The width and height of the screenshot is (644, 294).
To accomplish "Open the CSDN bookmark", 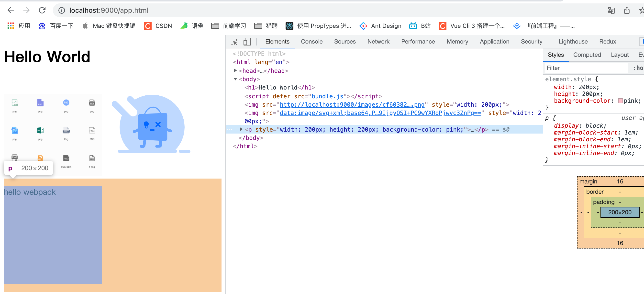I will tap(158, 26).
